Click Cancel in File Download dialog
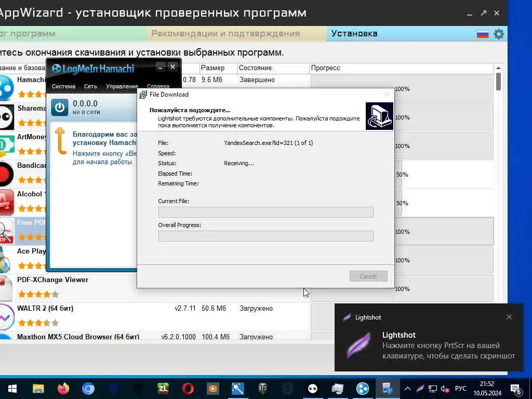This screenshot has height=399, width=532. tap(368, 276)
